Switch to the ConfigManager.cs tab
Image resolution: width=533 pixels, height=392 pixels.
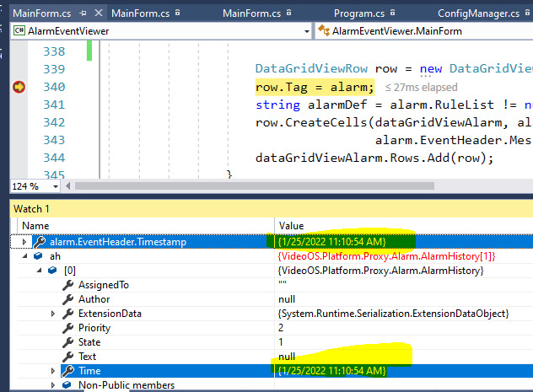477,13
